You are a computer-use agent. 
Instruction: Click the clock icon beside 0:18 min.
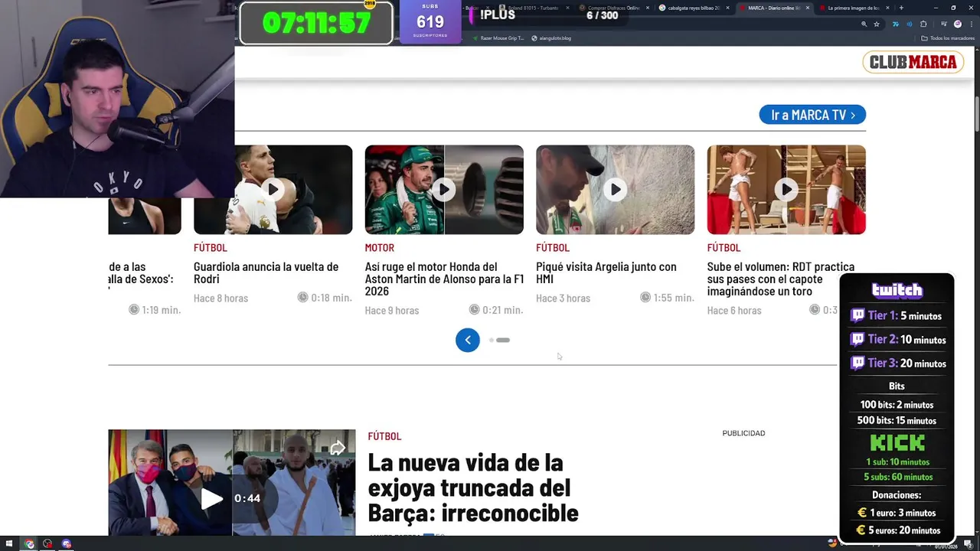(302, 298)
